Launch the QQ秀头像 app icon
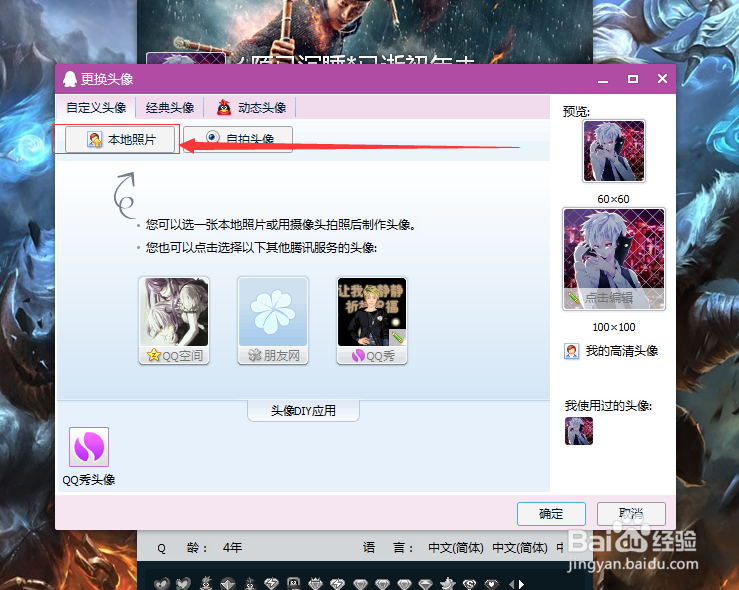This screenshot has width=739, height=590. (x=89, y=447)
